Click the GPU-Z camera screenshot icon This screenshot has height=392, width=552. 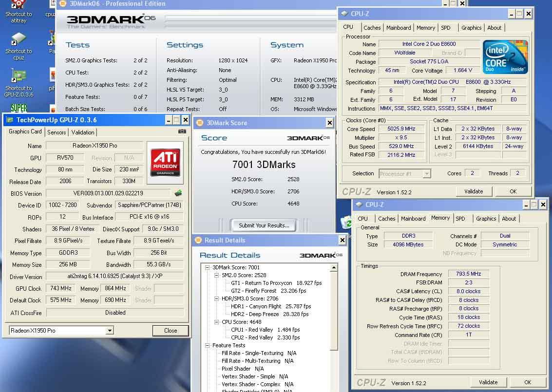(182, 131)
